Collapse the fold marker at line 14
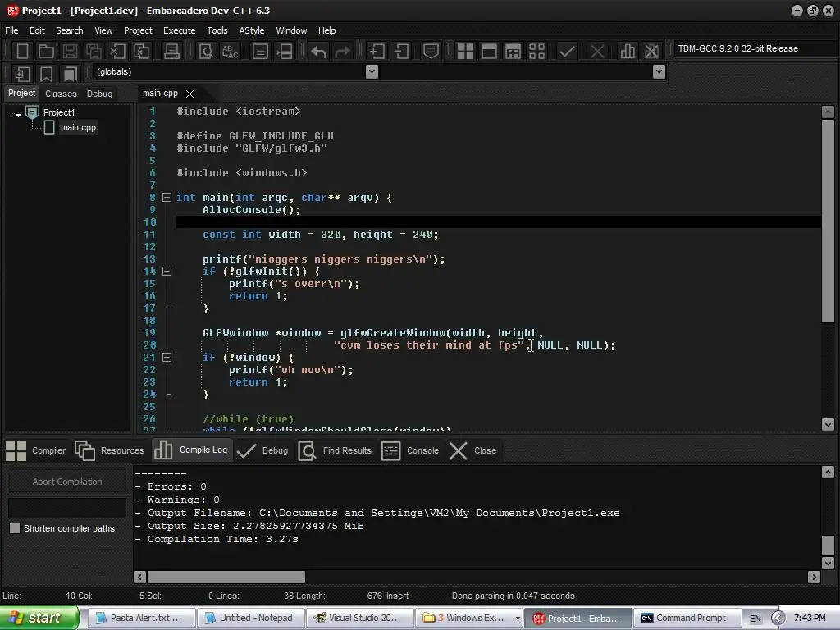This screenshot has height=630, width=840. (x=167, y=271)
